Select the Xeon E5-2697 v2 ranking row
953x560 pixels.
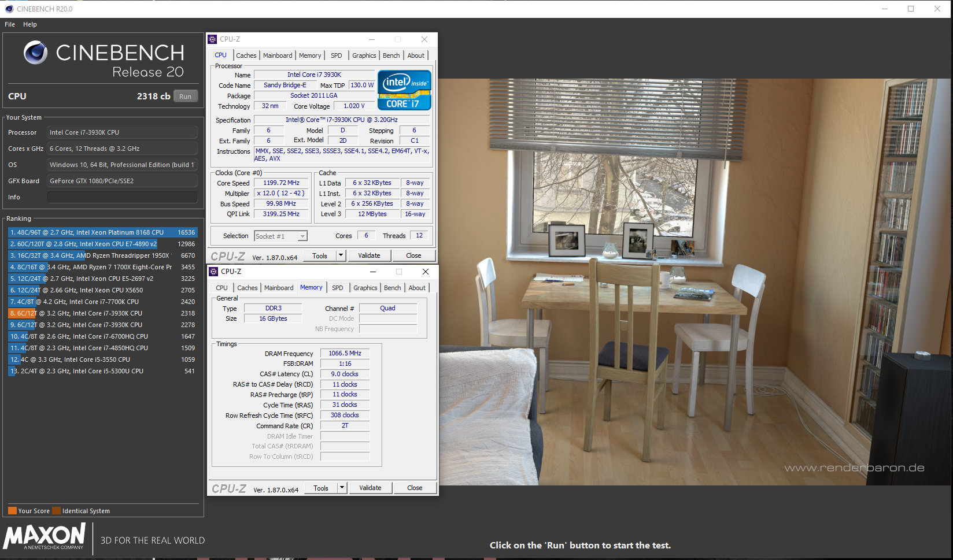(102, 279)
